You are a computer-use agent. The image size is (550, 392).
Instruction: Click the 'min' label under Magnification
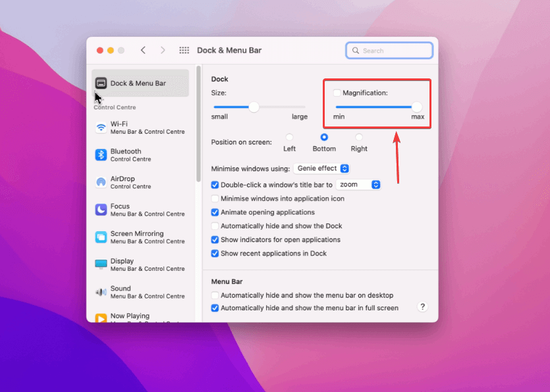pos(339,117)
